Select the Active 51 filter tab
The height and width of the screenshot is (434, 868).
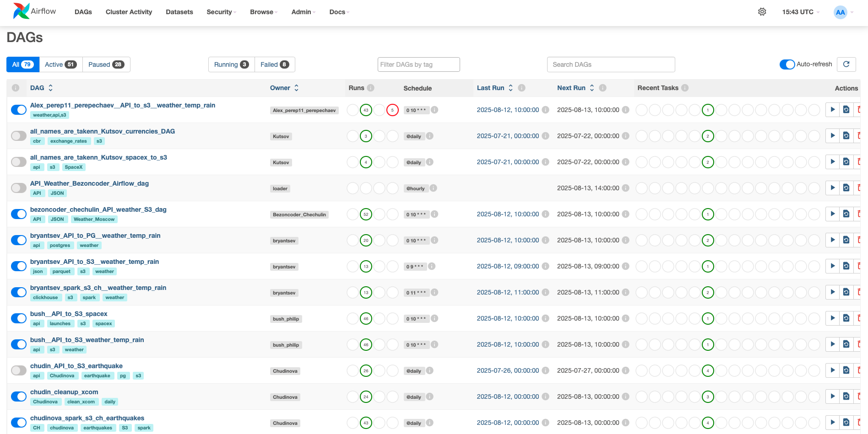click(x=61, y=64)
